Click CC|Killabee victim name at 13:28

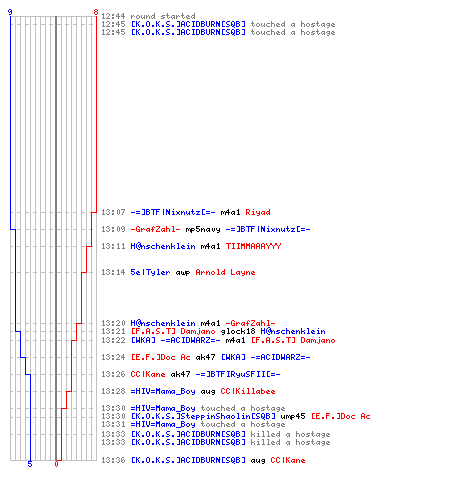pyautogui.click(x=248, y=391)
